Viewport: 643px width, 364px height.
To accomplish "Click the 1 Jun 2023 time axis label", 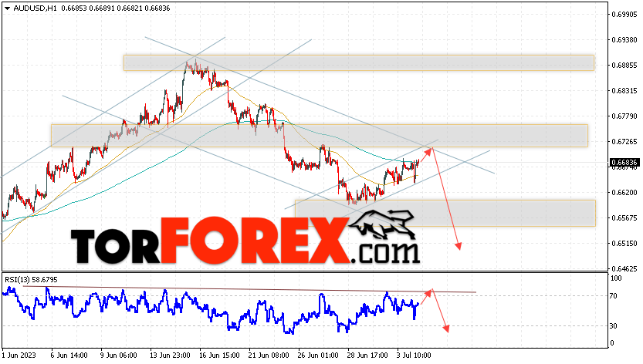I will coord(19,355).
